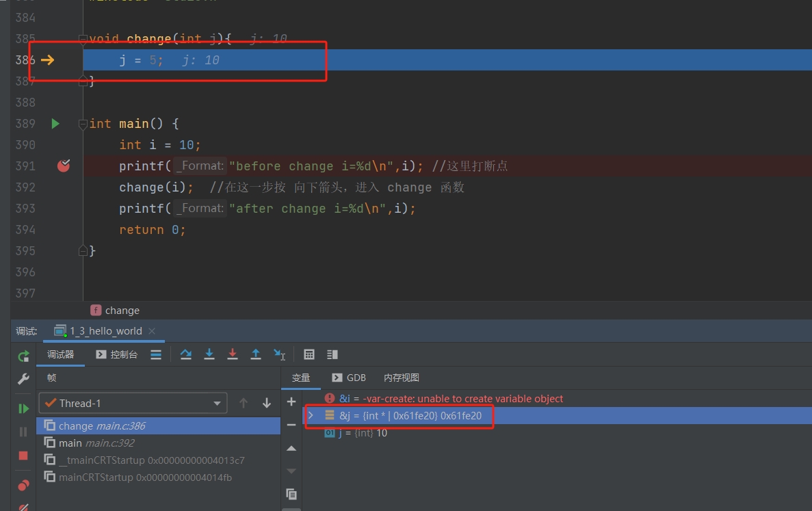
Task: Collapse main function fold at line 389
Action: (x=83, y=124)
